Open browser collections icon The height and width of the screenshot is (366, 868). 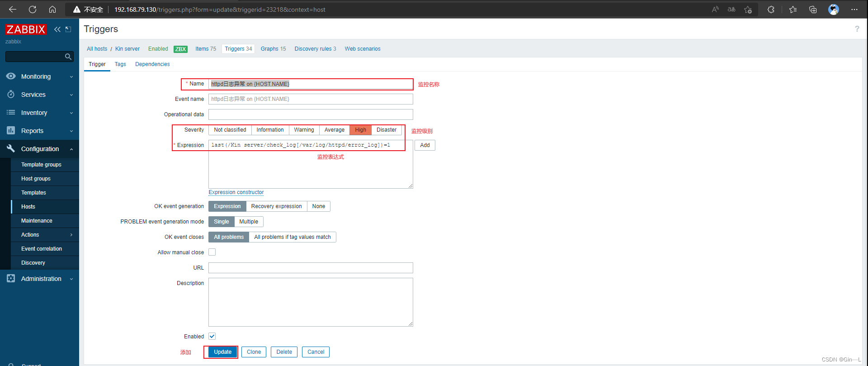813,10
